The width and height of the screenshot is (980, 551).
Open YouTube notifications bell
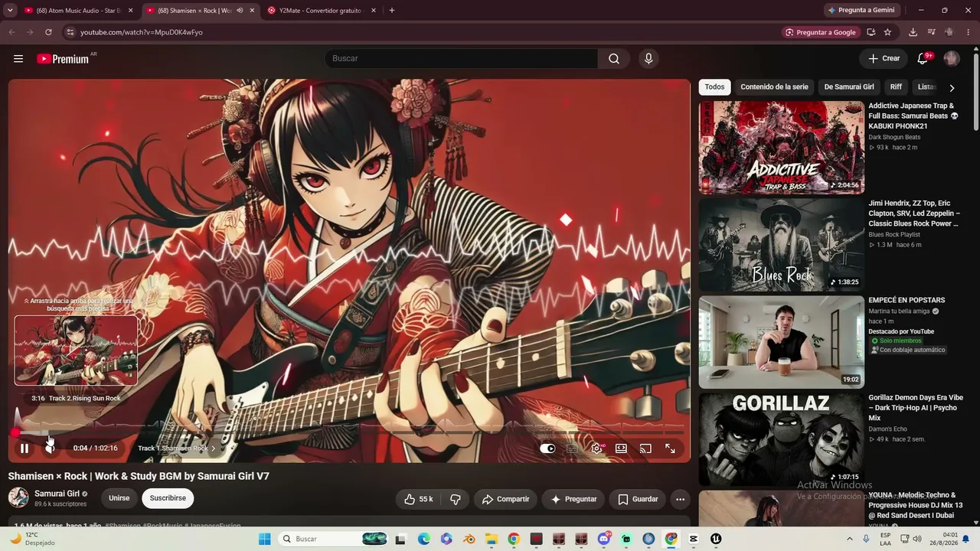point(923,59)
